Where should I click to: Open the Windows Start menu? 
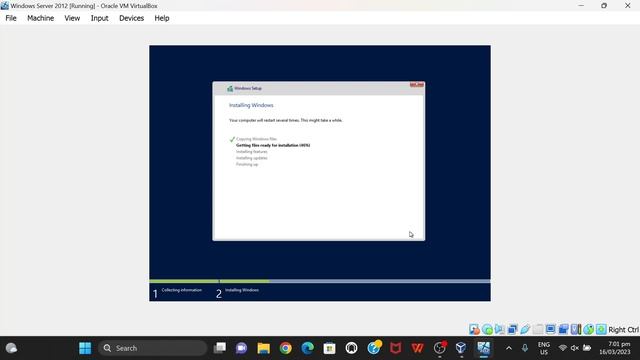coord(85,348)
